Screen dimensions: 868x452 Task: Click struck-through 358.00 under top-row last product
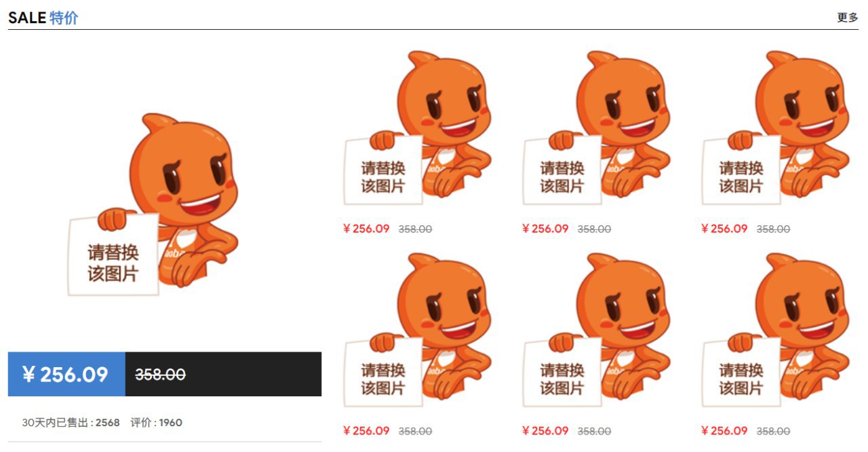tap(773, 229)
